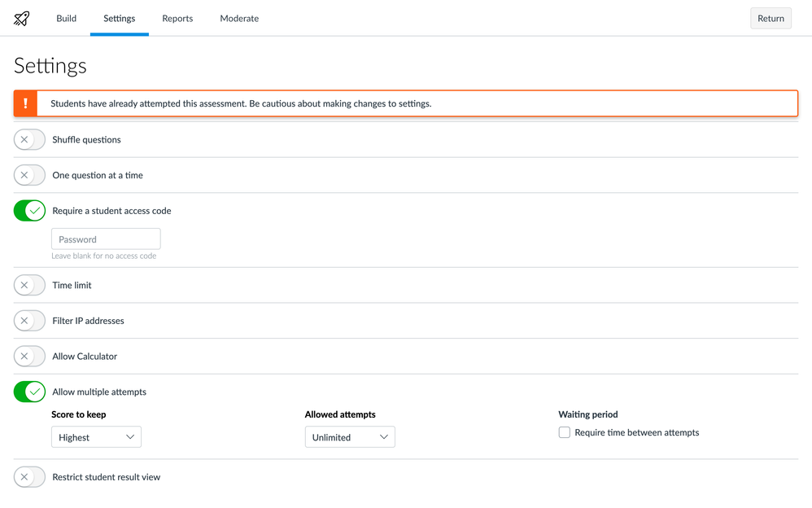Enable the Time limit switch
This screenshot has width=812, height=508.
click(29, 286)
